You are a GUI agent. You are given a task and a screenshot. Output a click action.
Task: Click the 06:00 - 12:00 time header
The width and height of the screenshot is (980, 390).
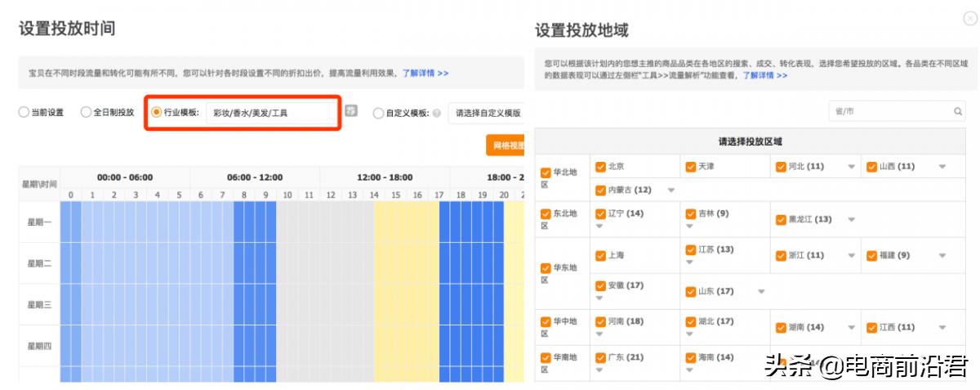click(255, 177)
